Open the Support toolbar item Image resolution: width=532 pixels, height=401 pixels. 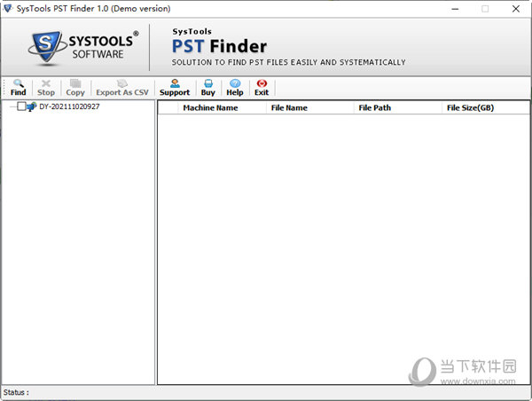click(x=175, y=88)
